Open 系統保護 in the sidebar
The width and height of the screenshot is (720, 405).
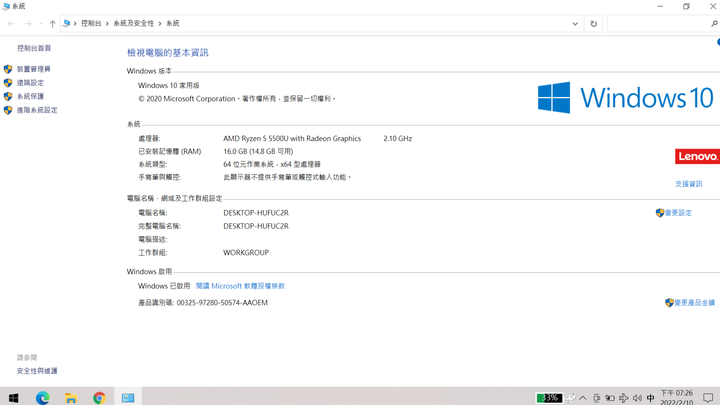[x=30, y=96]
